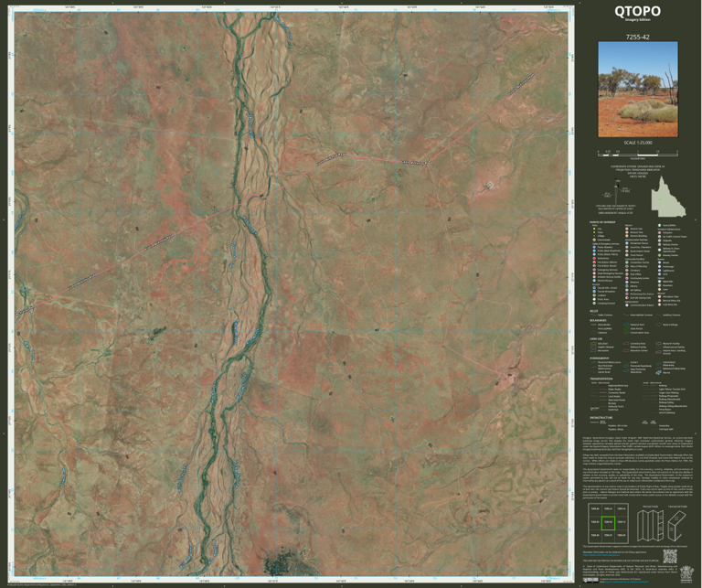
Task: Click the kilometres scale bar
Action: [638, 154]
